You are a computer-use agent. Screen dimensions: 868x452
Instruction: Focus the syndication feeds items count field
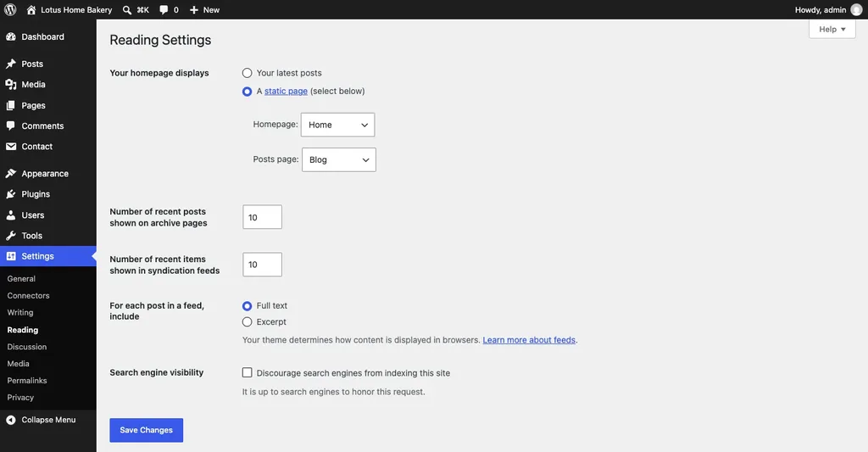tap(263, 265)
